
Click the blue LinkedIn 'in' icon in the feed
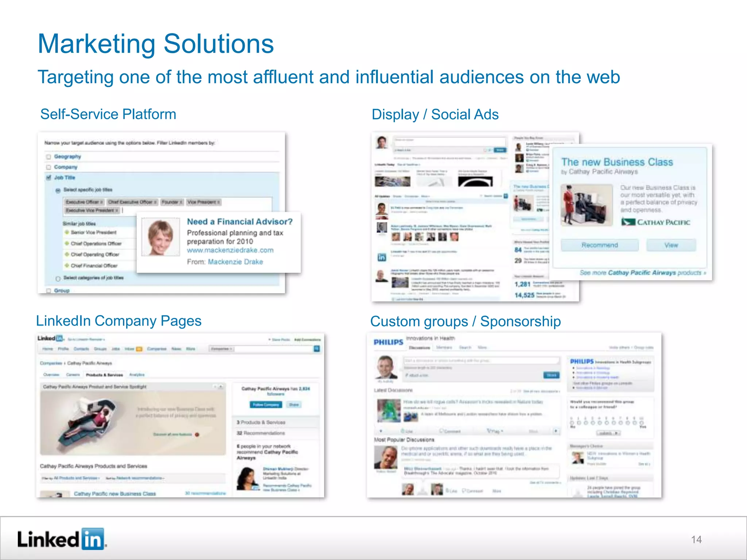point(382,257)
